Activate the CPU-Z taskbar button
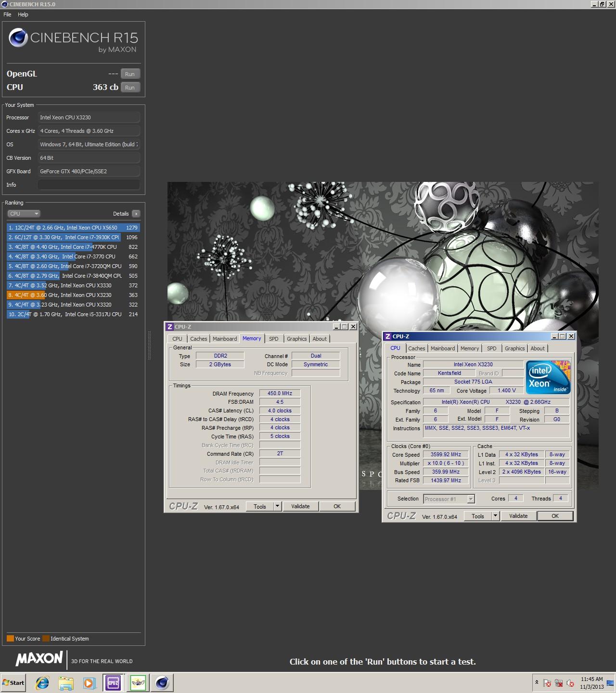This screenshot has width=616, height=693. click(x=113, y=682)
